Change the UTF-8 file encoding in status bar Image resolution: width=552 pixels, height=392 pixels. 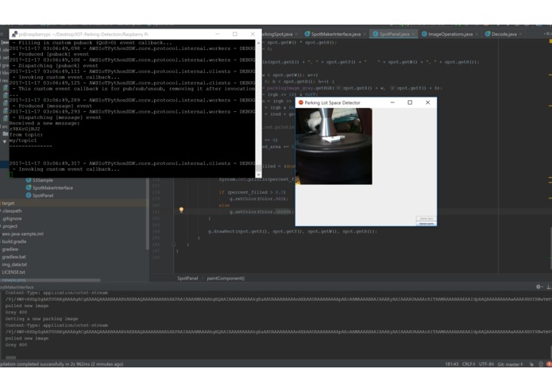tap(487, 364)
